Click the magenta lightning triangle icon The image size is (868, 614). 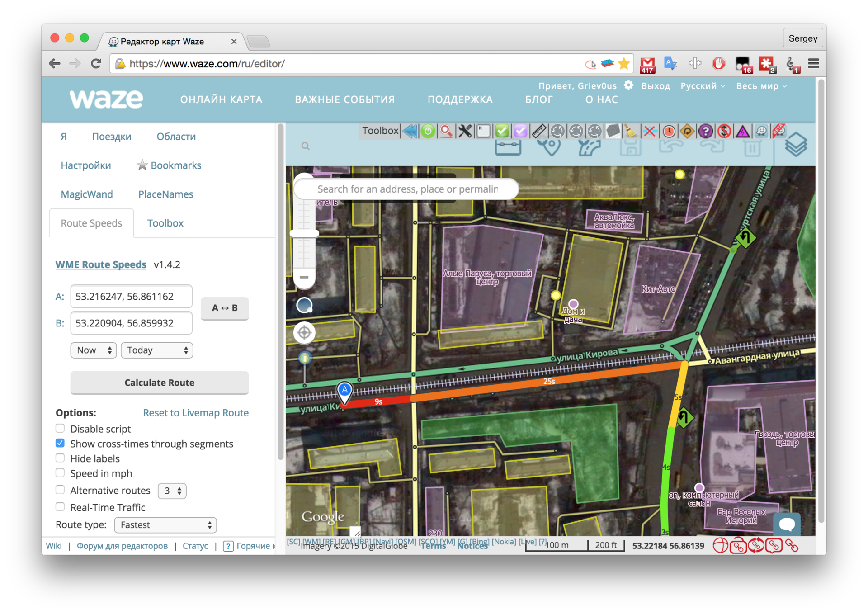[x=742, y=131]
